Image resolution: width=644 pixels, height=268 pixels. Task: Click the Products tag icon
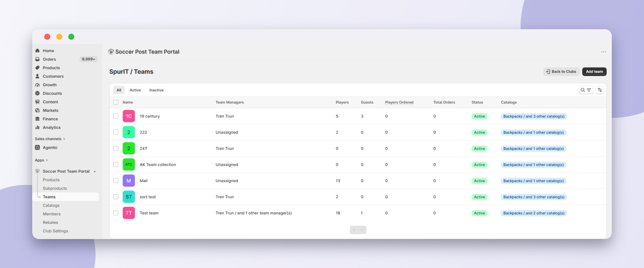click(x=37, y=68)
